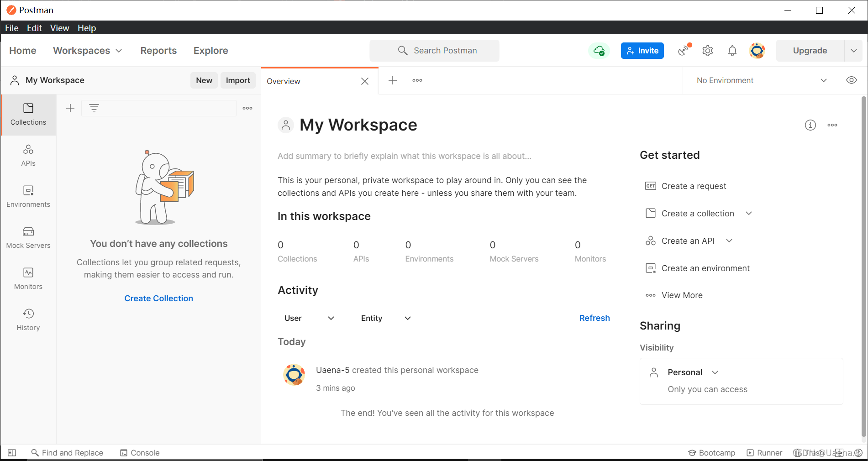Viewport: 868px width, 461px height.
Task: Open the History sidebar panel
Action: point(28,320)
